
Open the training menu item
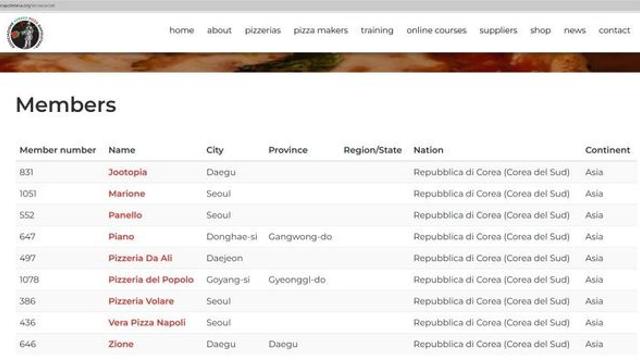377,30
